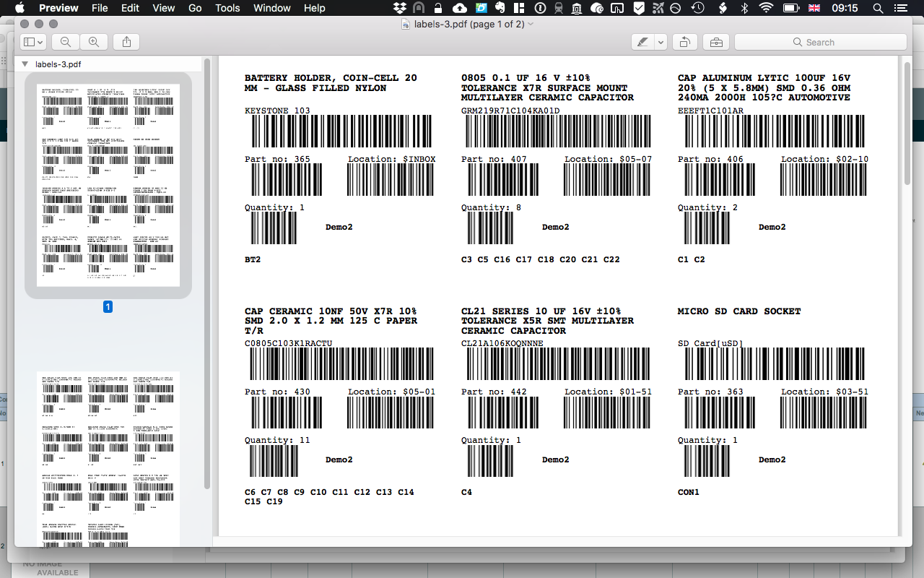Click the 'BT2' designator text
The height and width of the screenshot is (578, 924).
(x=253, y=259)
